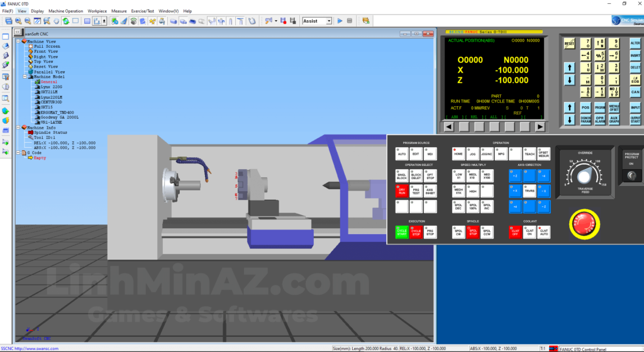Collapse the Machine View tree node
Screen dimensions: 644x352
[x=18, y=41]
